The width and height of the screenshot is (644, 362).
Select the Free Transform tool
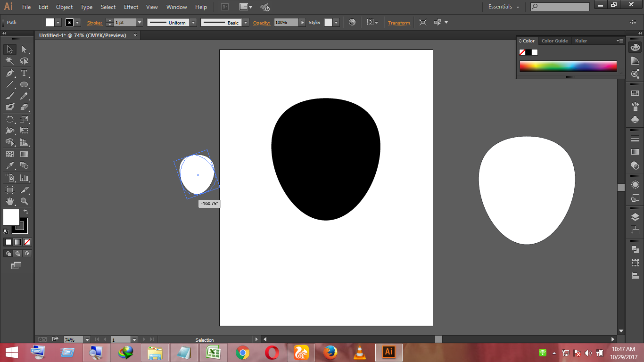pyautogui.click(x=24, y=131)
